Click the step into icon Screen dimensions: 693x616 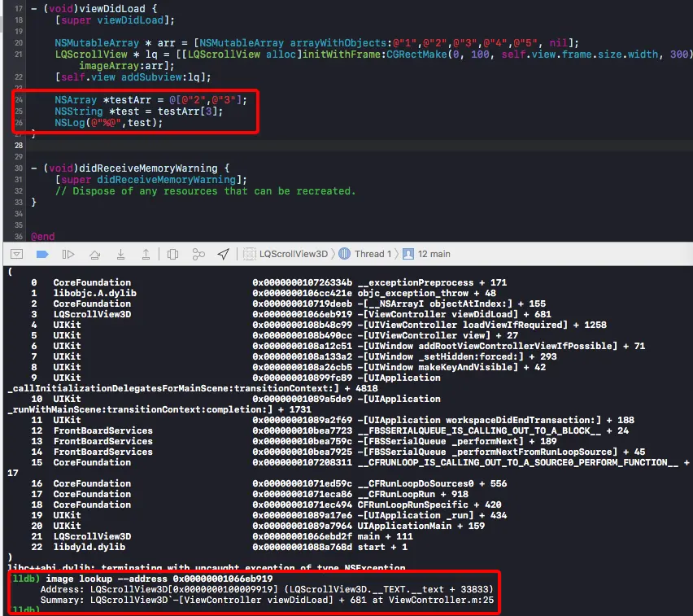click(x=120, y=254)
